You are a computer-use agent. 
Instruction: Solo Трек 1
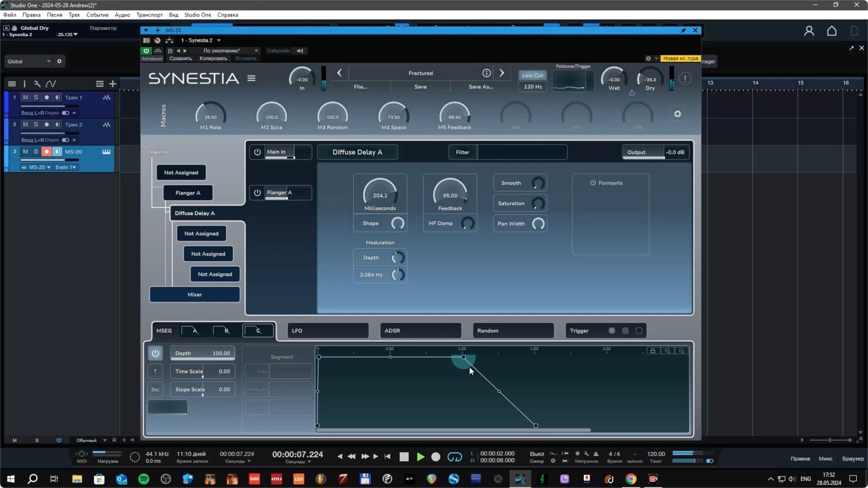click(x=36, y=97)
